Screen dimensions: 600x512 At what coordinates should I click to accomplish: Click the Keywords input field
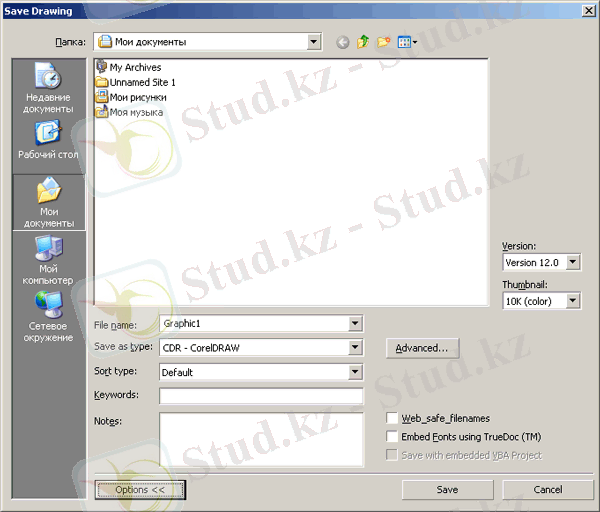[261, 396]
